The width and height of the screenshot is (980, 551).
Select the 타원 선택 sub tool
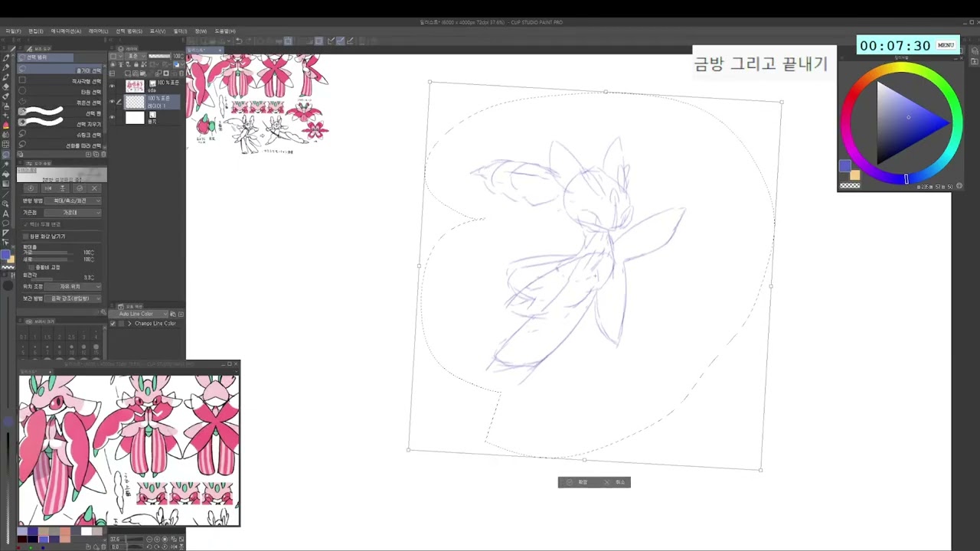pyautogui.click(x=61, y=92)
